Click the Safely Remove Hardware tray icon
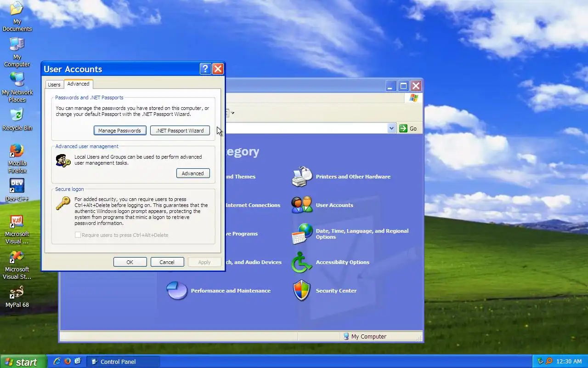The height and width of the screenshot is (368, 588). pos(540,362)
